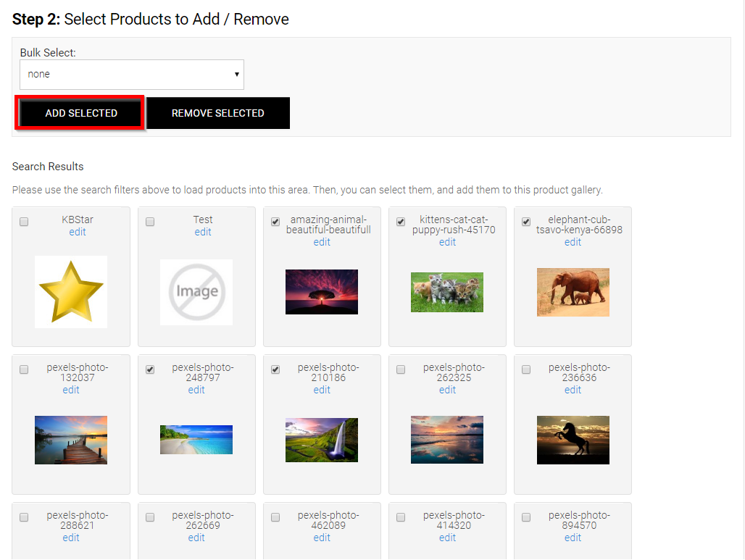Screen dimensions: 745x560
Task: Check the KBStar product checkbox
Action: point(24,222)
